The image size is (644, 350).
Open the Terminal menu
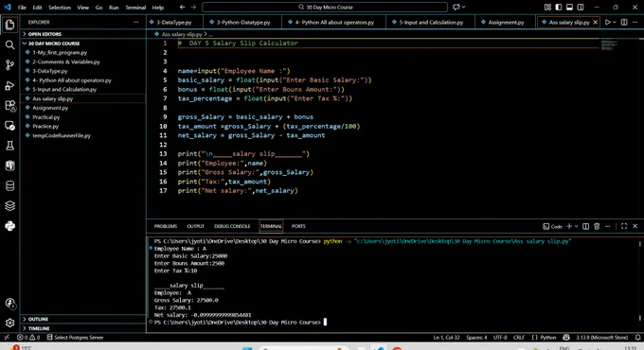(x=135, y=8)
